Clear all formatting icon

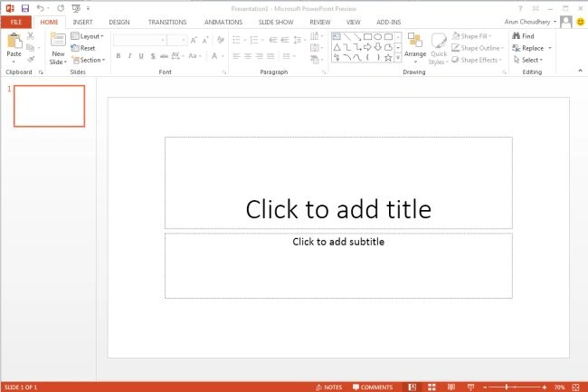tap(221, 40)
